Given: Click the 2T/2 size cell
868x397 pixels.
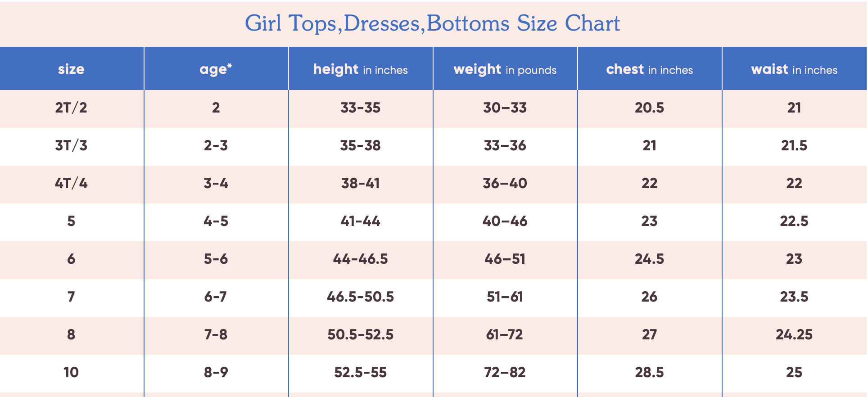Looking at the screenshot, I should 71,108.
